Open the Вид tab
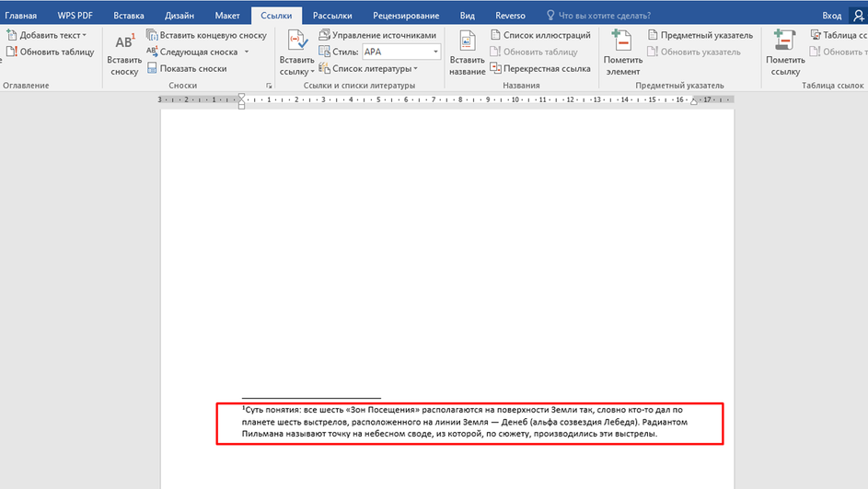Viewport: 868px width, 489px height. pos(468,16)
